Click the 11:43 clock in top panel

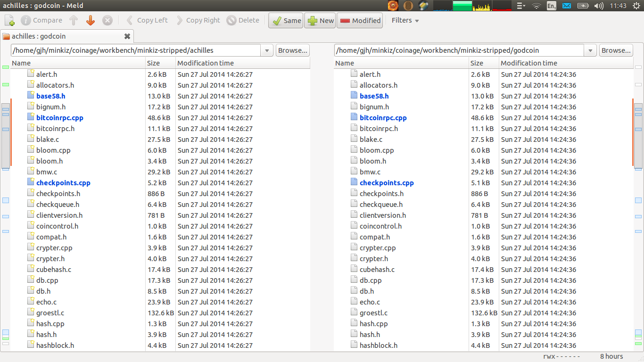click(618, 6)
